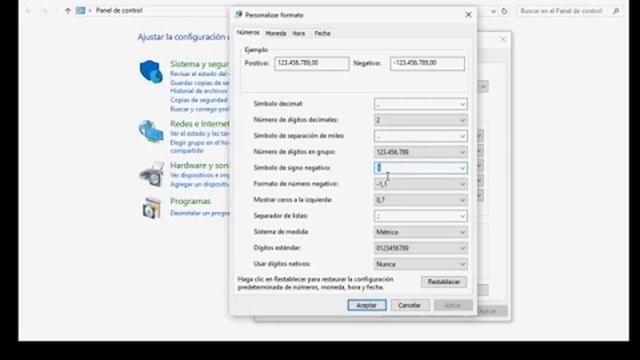Open the Sistema de medida dropdown
640x360 pixels.
click(x=420, y=232)
